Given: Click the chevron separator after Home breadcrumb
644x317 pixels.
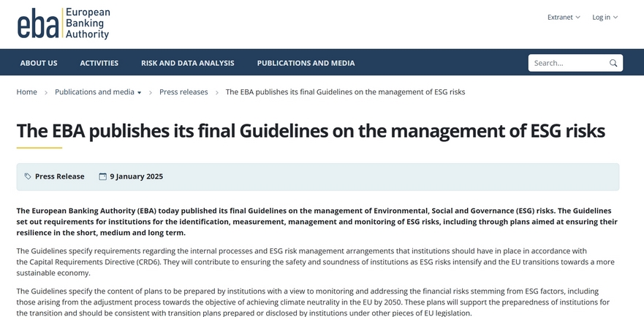Looking at the screenshot, I should click(46, 92).
